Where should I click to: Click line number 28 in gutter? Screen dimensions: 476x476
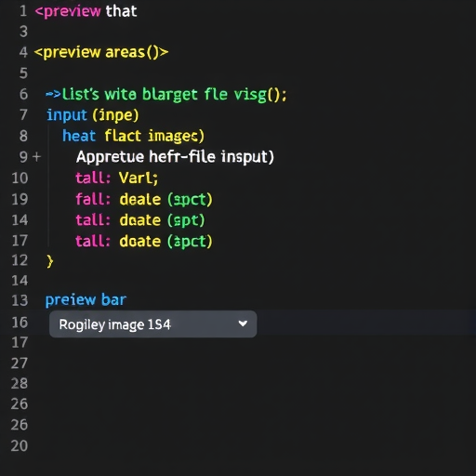20,383
